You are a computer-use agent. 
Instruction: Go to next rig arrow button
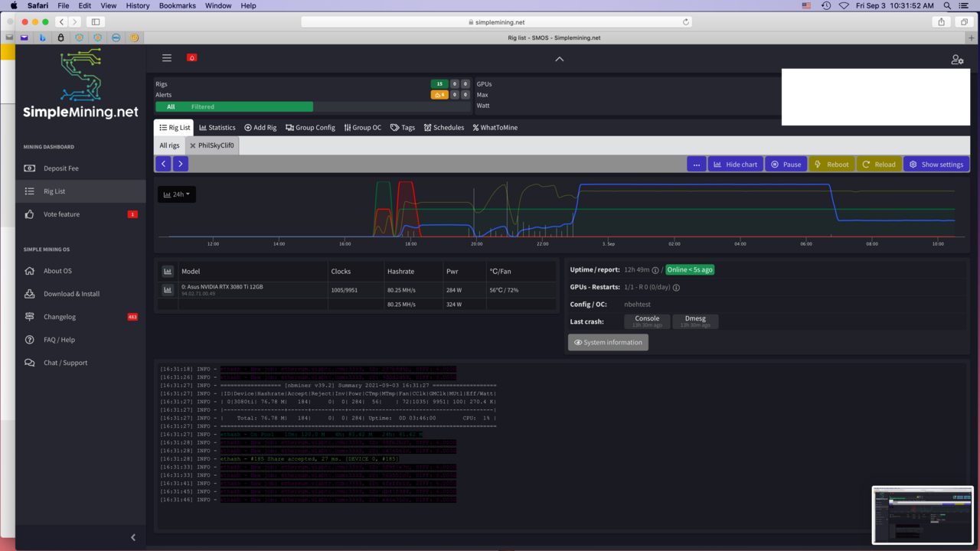tap(180, 164)
